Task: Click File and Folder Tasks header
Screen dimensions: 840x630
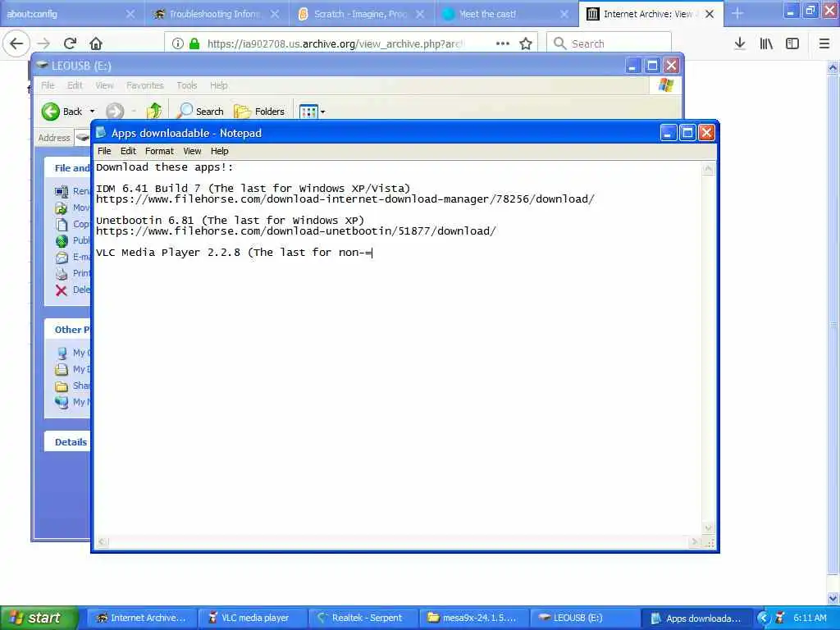Action: point(68,168)
